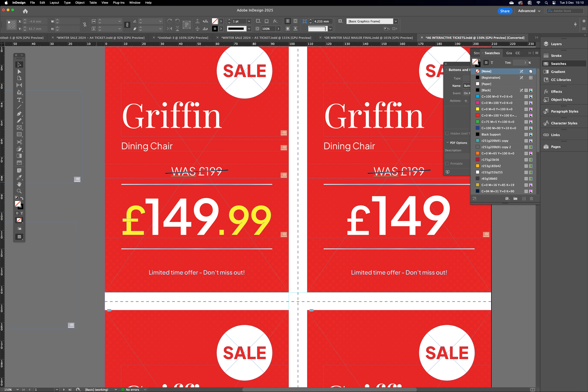Click new swatch icon in Swatches panel
Image resolution: width=588 pixels, height=392 pixels.
point(524,199)
